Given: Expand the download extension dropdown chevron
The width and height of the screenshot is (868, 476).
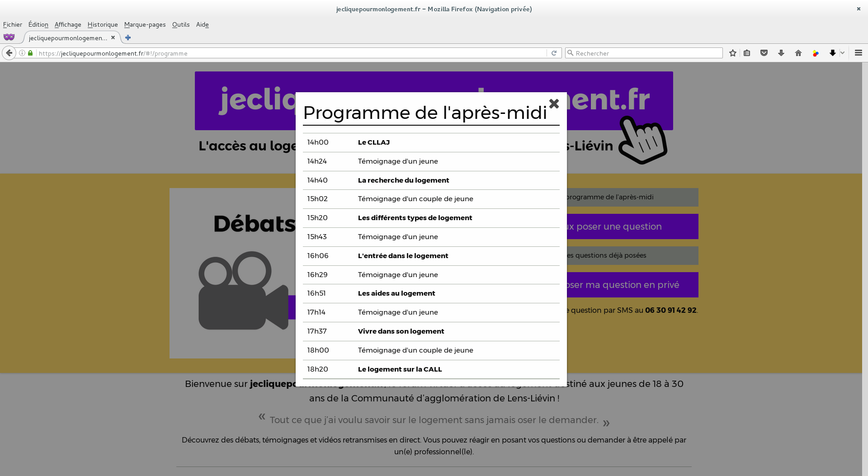Looking at the screenshot, I should pos(842,53).
